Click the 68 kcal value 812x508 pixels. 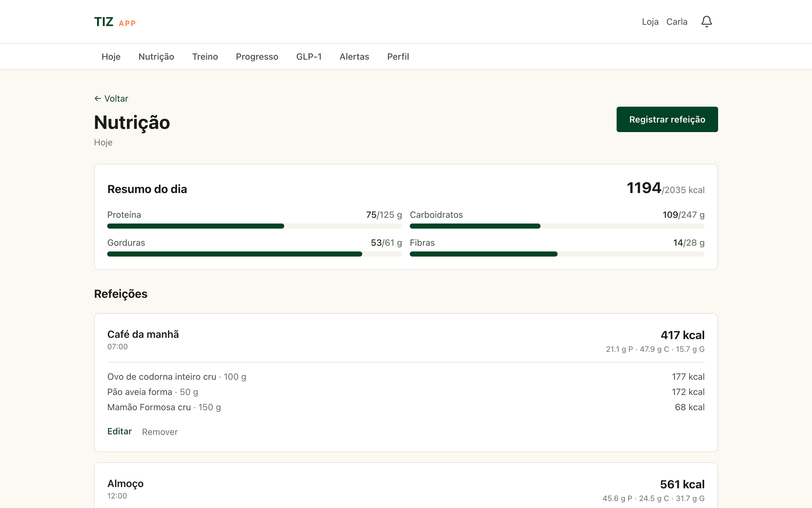[x=690, y=407]
